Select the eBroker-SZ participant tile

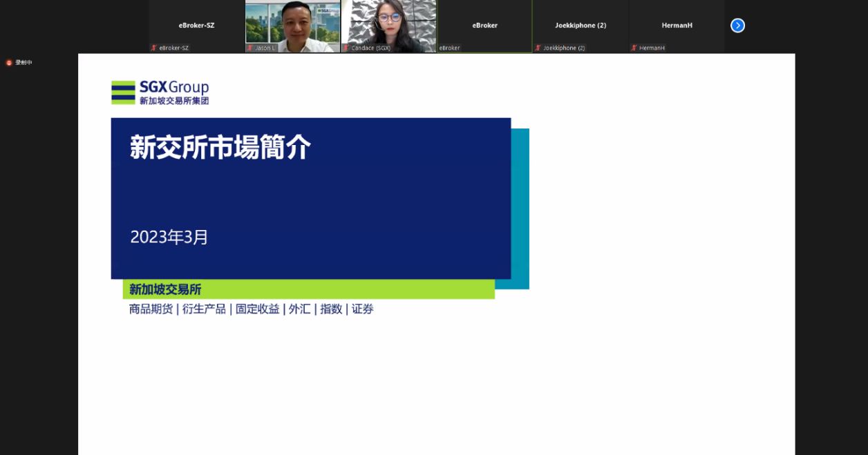pyautogui.click(x=196, y=26)
